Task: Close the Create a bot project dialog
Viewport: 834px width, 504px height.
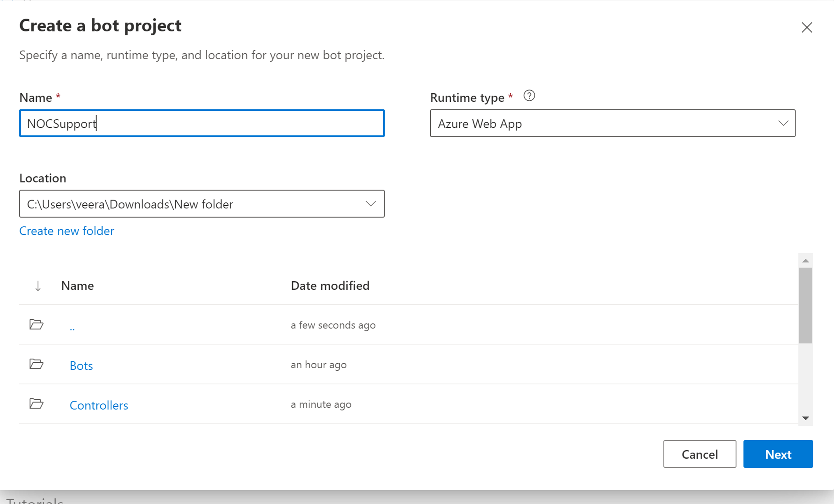Action: (x=807, y=27)
